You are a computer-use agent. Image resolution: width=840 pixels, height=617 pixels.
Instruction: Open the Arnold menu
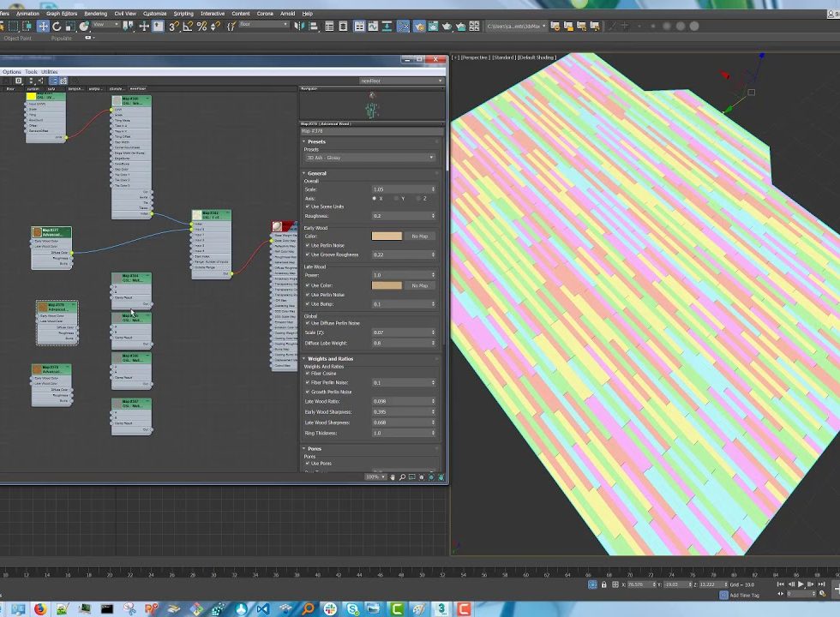(x=288, y=14)
